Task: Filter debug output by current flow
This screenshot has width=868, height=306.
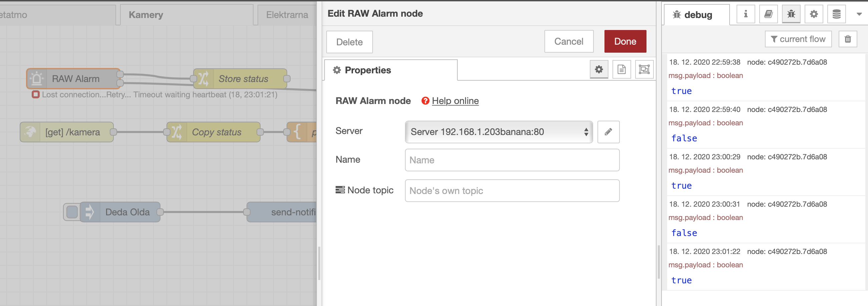Action: click(x=798, y=39)
